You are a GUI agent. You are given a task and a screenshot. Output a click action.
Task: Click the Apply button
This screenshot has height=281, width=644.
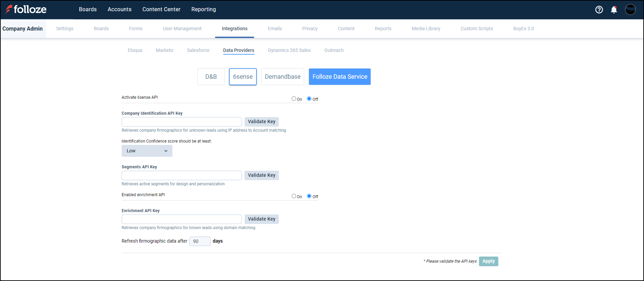(488, 261)
